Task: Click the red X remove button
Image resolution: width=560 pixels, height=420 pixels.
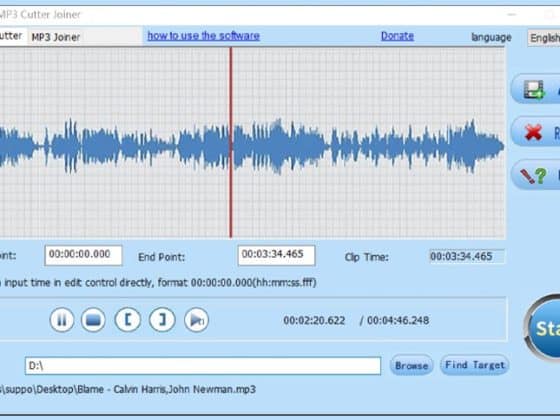Action: (x=536, y=132)
